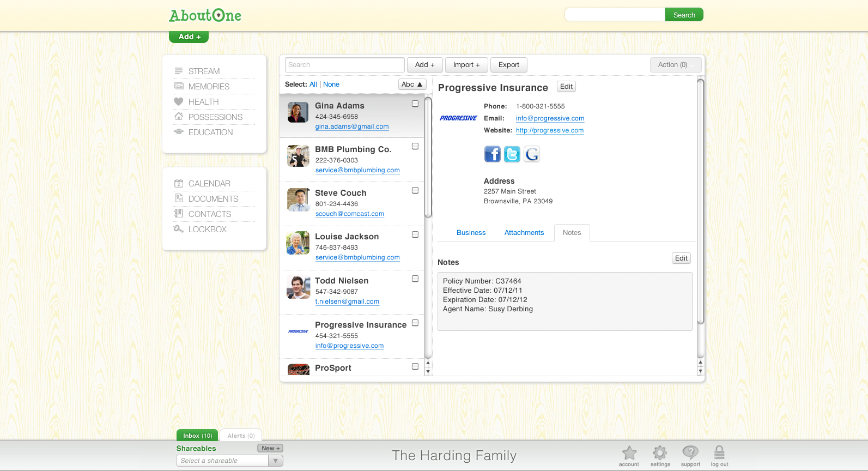868x471 pixels.
Task: Switch to the Attachments tab
Action: [524, 233]
